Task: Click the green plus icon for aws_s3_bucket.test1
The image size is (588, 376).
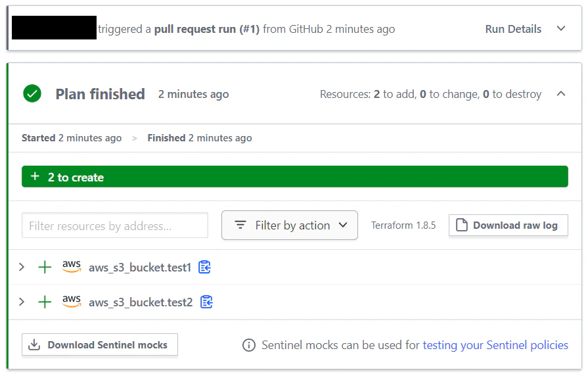Action: [x=45, y=267]
